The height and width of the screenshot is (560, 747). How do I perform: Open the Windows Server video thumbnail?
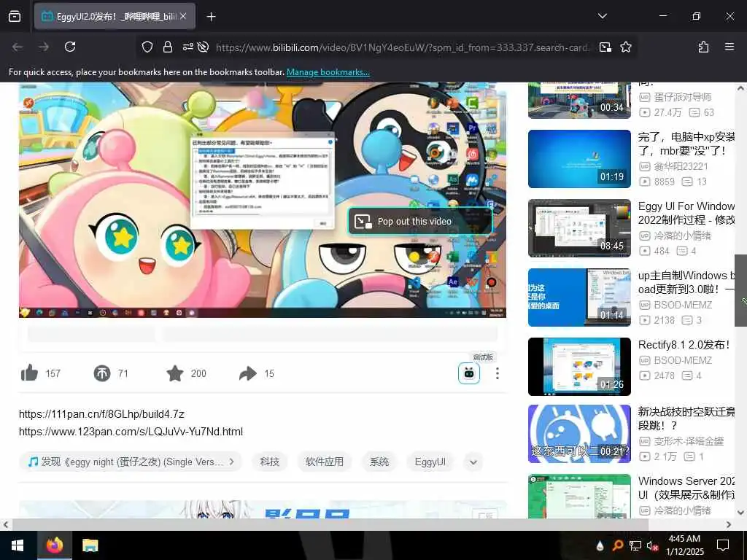point(579,496)
